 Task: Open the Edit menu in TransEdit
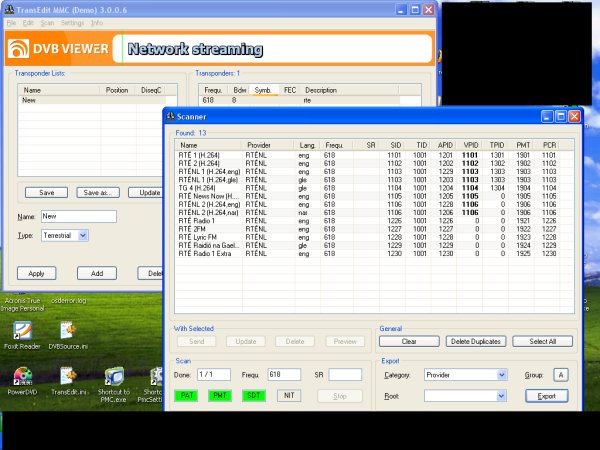pyautogui.click(x=28, y=23)
